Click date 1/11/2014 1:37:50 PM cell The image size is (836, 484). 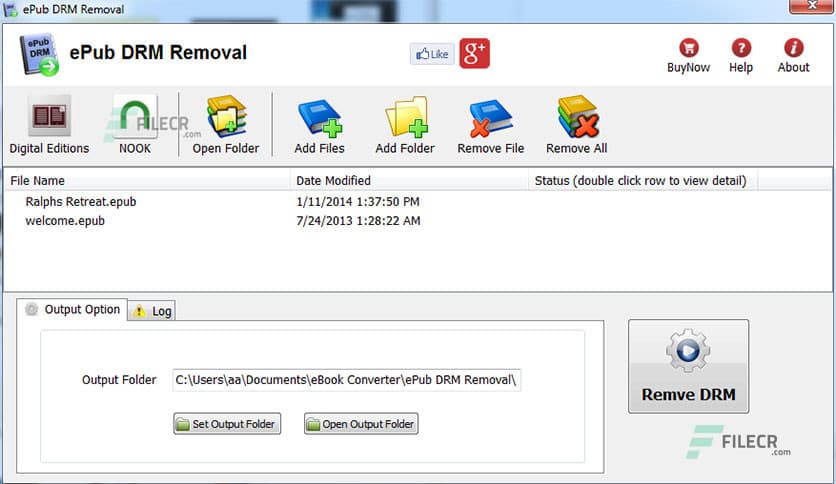point(358,201)
